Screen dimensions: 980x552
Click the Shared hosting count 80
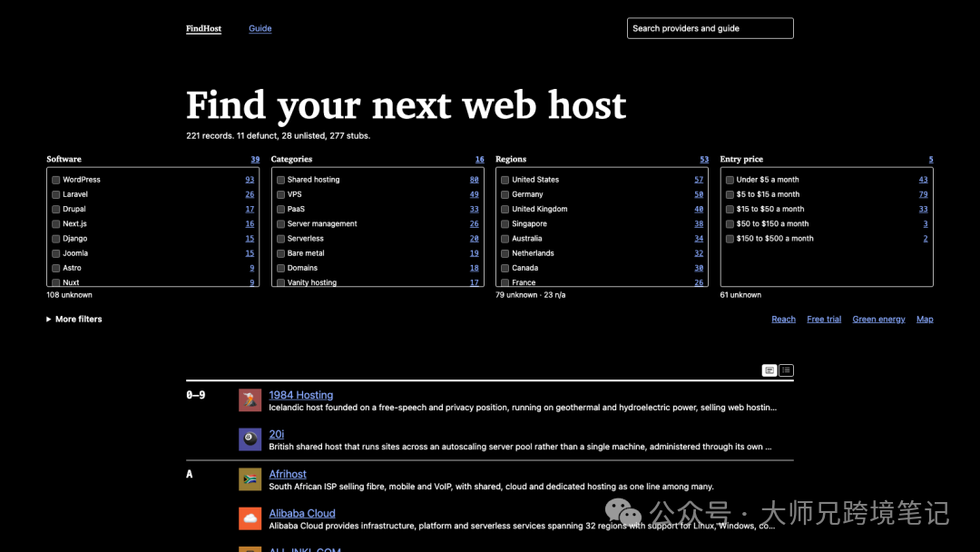pos(474,180)
